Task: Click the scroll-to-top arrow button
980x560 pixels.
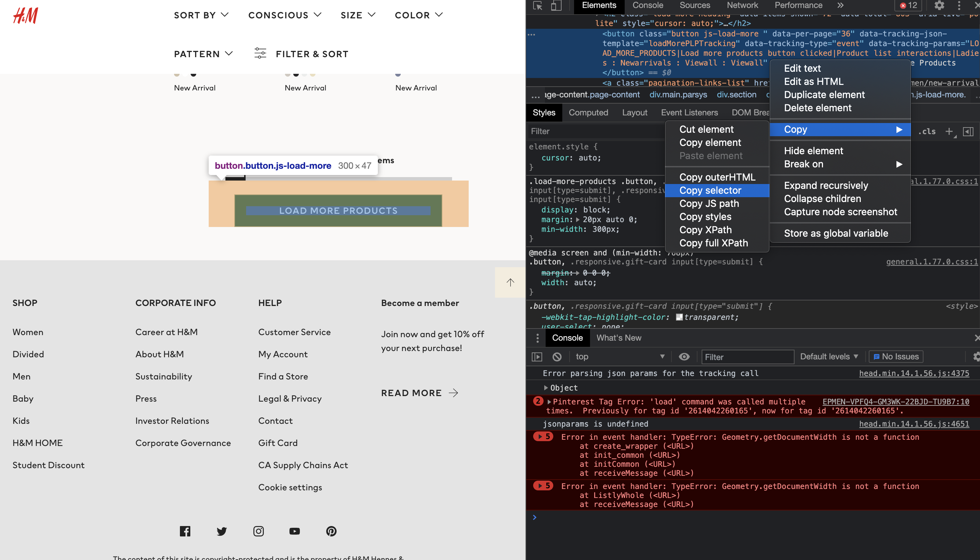Action: click(510, 282)
